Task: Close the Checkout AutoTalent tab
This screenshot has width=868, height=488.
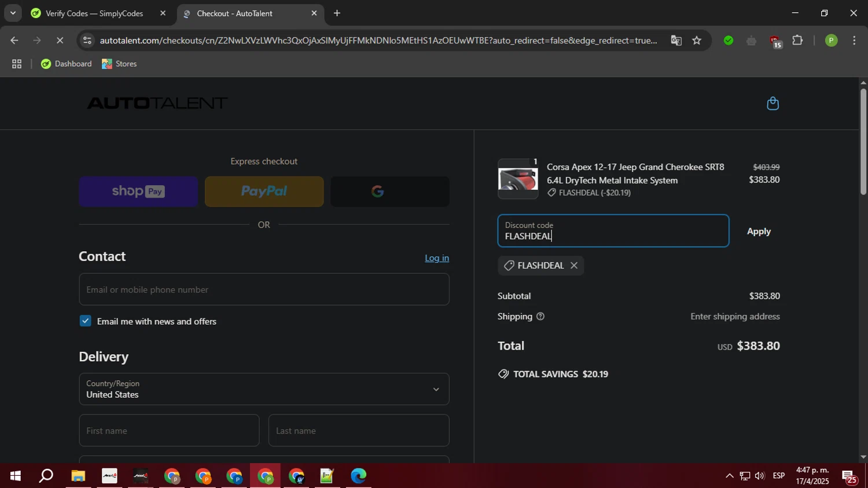Action: (314, 13)
